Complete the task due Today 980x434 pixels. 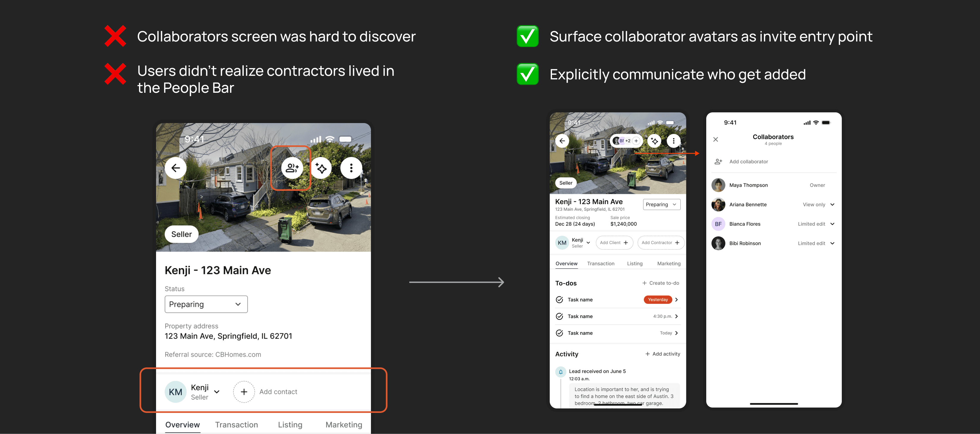(559, 333)
